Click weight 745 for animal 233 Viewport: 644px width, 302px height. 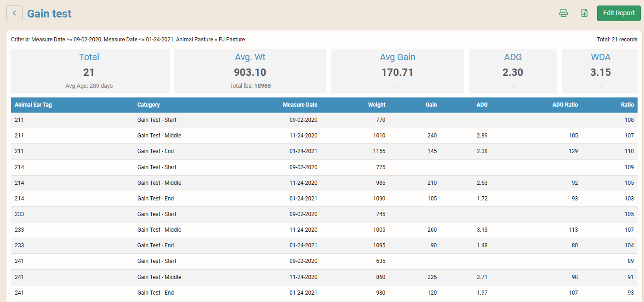[x=381, y=214]
